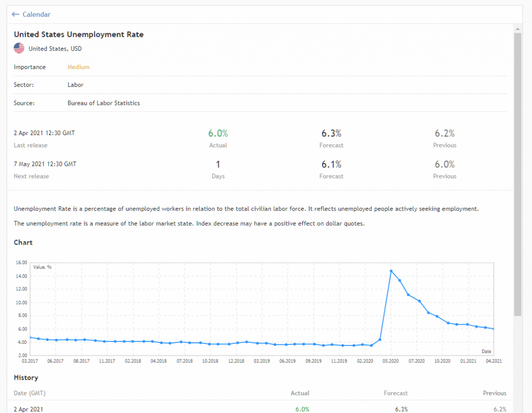The width and height of the screenshot is (532, 413).
Task: Click the '05.2020' x-axis date label
Action: pos(391,361)
